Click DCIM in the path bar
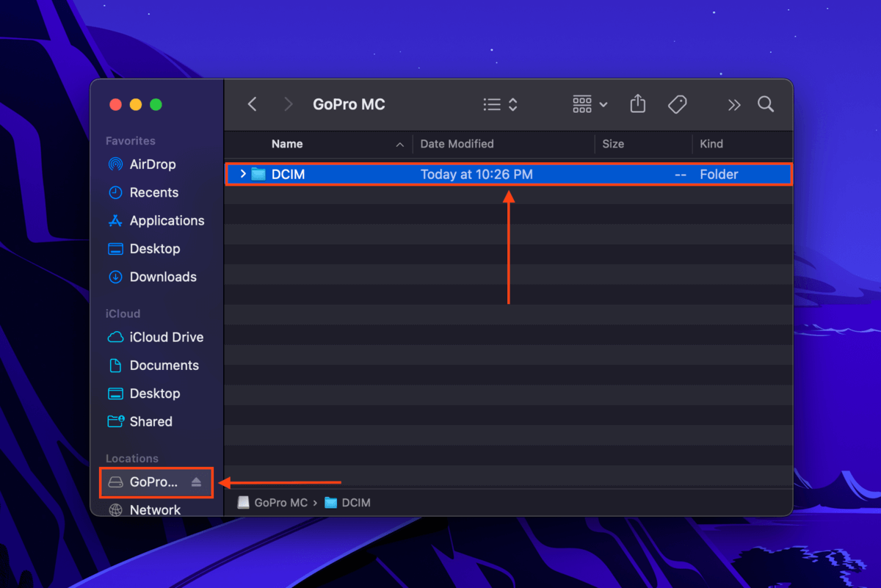 [x=347, y=503]
